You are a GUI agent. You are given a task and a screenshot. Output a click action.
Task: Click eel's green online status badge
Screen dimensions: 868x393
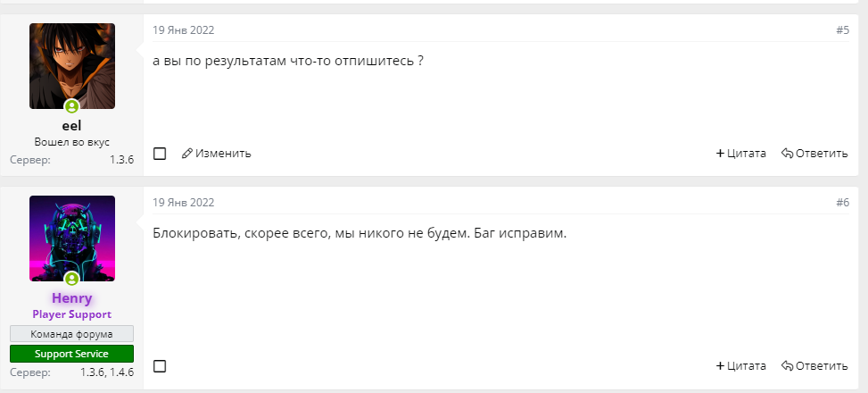(x=72, y=108)
